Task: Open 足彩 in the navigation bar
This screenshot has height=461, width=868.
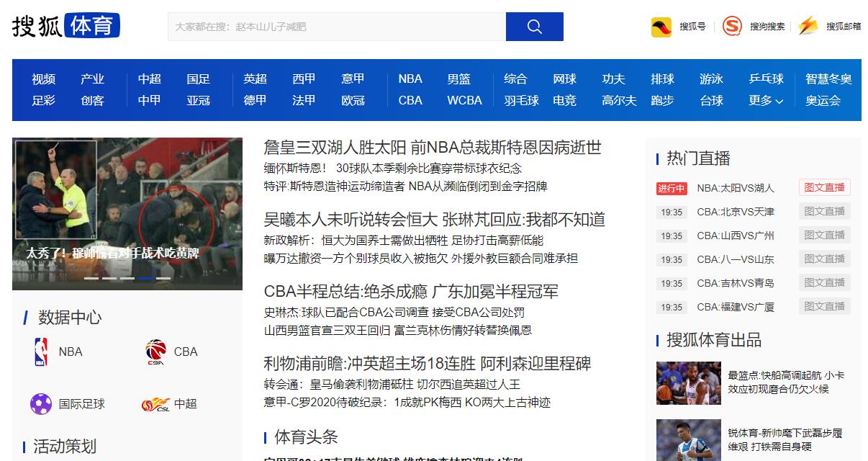Action: (x=43, y=101)
